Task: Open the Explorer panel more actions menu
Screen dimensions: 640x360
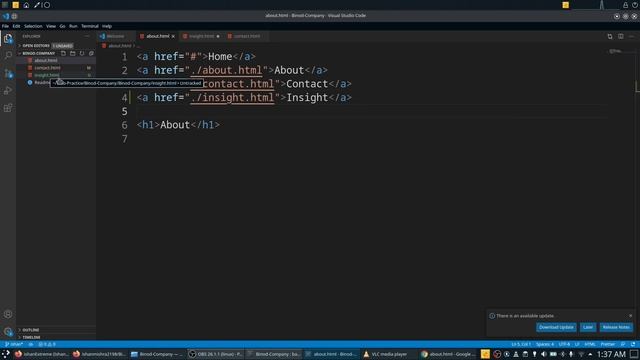Action: pyautogui.click(x=87, y=36)
